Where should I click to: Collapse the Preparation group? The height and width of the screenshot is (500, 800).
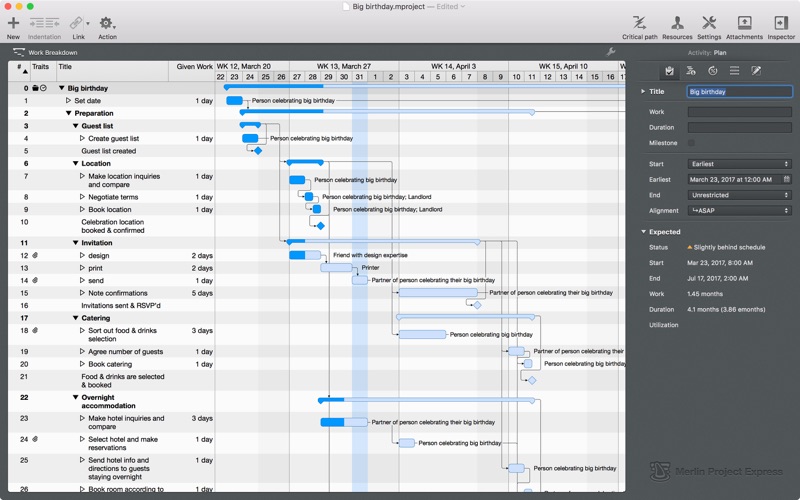[x=69, y=114]
